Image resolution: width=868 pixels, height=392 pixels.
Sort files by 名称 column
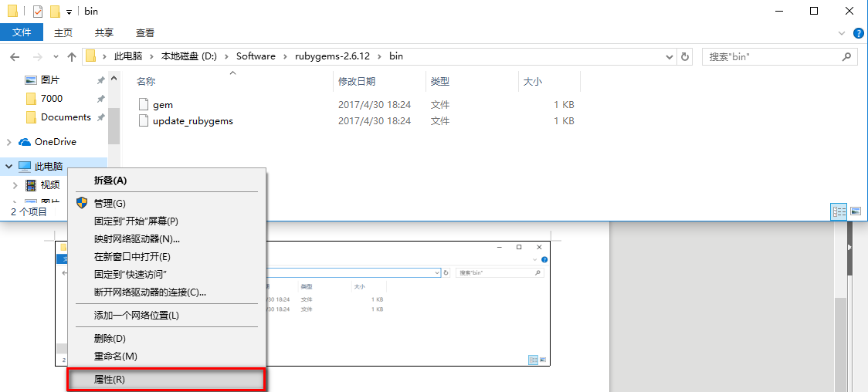(146, 81)
